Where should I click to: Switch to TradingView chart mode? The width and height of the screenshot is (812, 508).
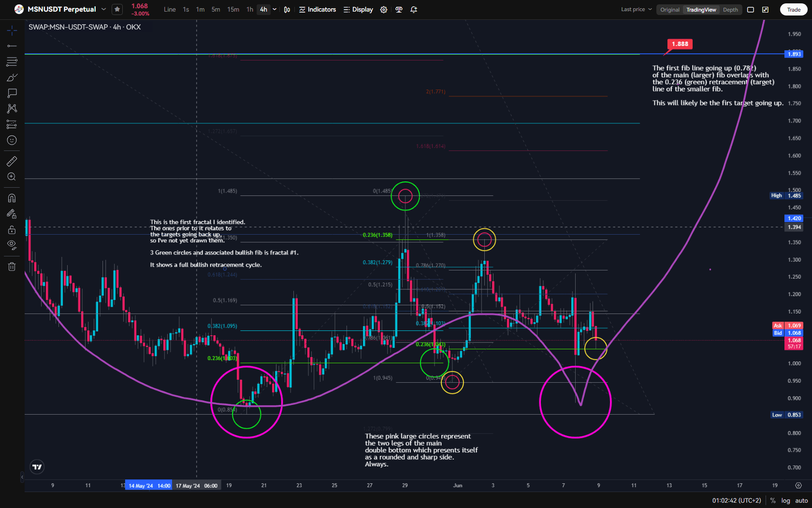click(701, 10)
